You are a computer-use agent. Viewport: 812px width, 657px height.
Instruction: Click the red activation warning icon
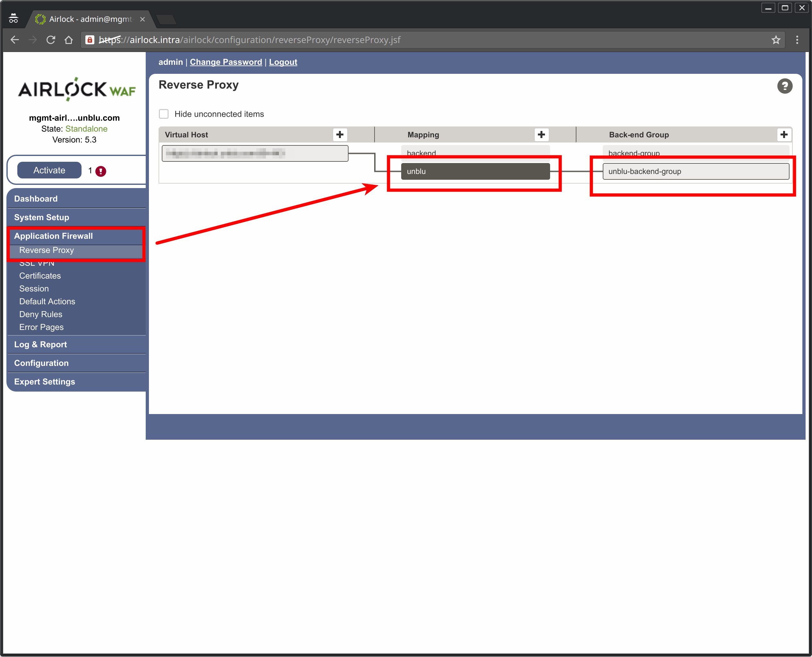[x=101, y=171]
